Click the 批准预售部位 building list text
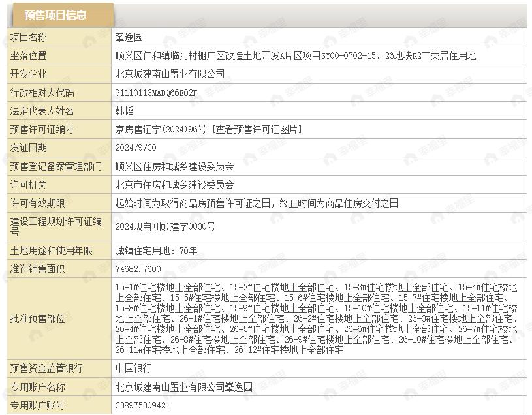Screen dimensions: 532x415 (x=317, y=318)
